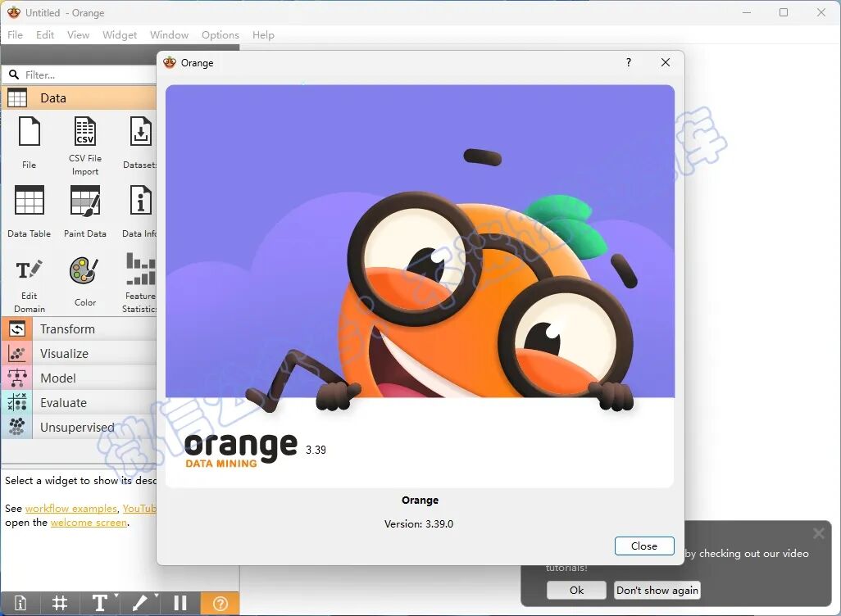
Task: Click Ok in the notification popup
Action: [x=576, y=590]
